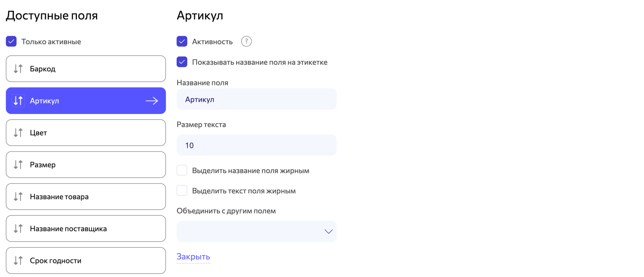Select the Название товара field
Screen dimensions: 644x277
(86, 197)
